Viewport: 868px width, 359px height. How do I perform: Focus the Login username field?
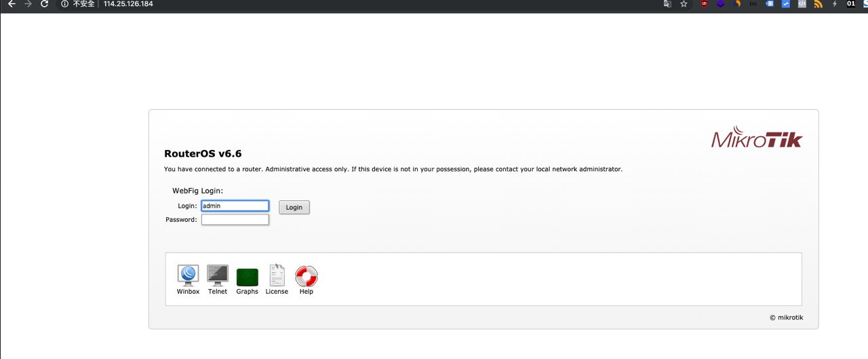pyautogui.click(x=235, y=206)
